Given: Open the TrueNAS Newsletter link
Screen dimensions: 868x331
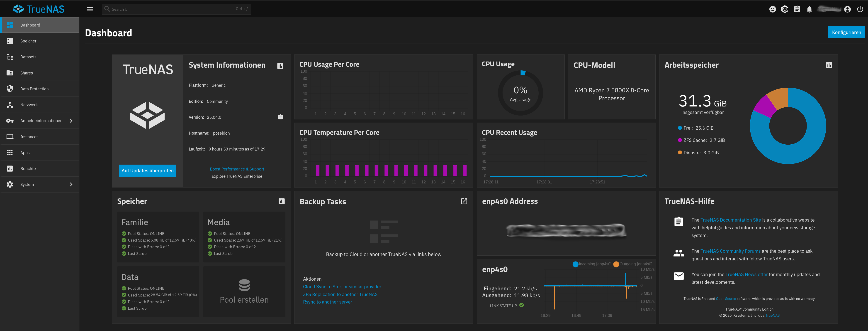Looking at the screenshot, I should pos(746,274).
